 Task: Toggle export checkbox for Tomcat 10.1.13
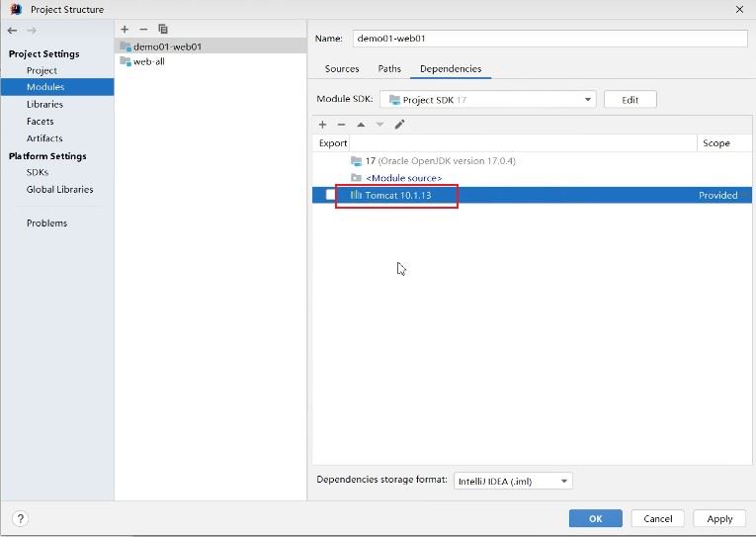tap(330, 195)
